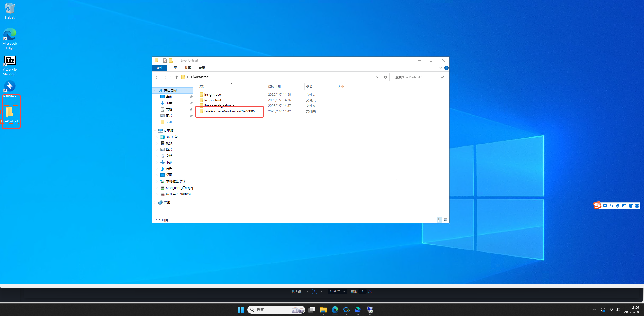Expand the ribbon with the chevron arrow

(x=441, y=68)
